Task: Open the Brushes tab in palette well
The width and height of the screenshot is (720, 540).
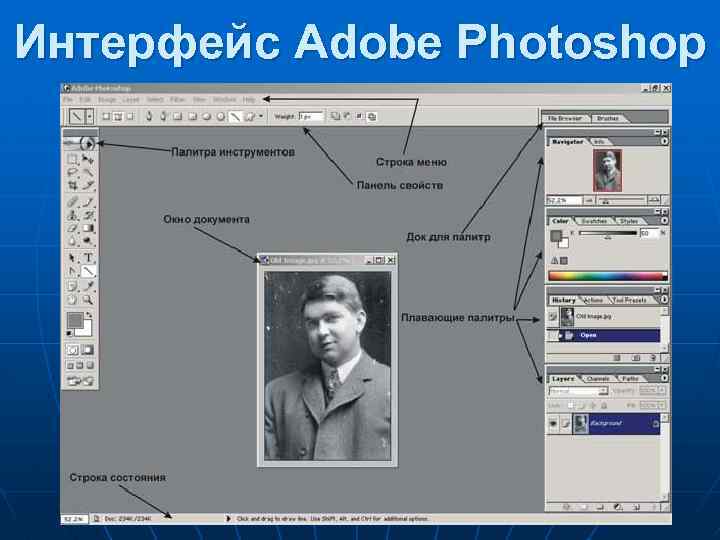Action: click(608, 118)
